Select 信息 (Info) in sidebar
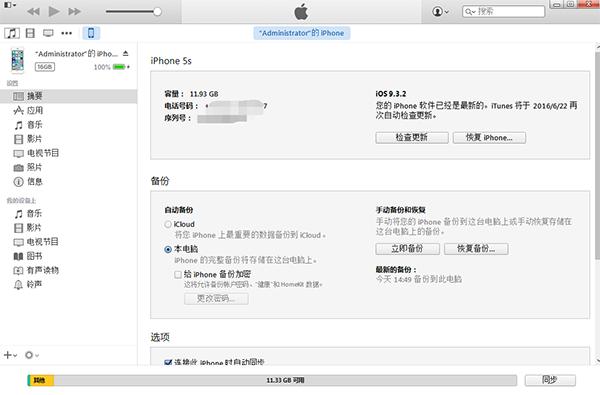Screen dimensions: 600x395 (x=34, y=181)
